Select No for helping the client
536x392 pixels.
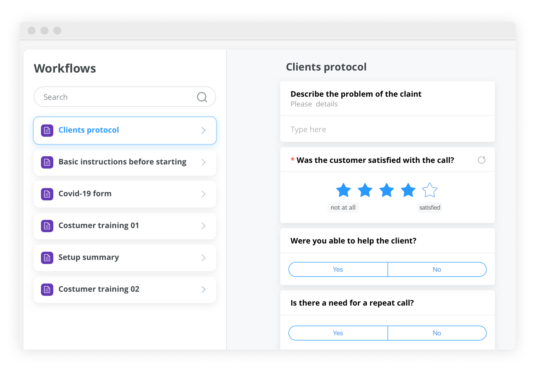pos(437,269)
